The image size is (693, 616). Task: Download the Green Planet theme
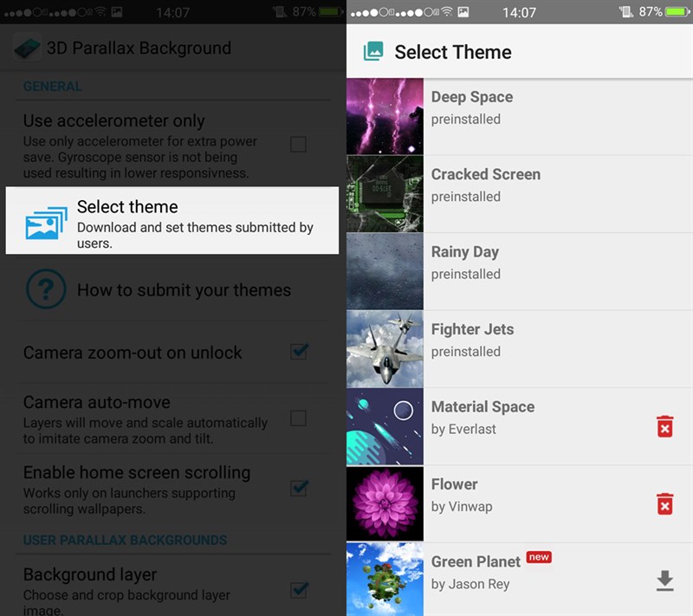click(664, 580)
